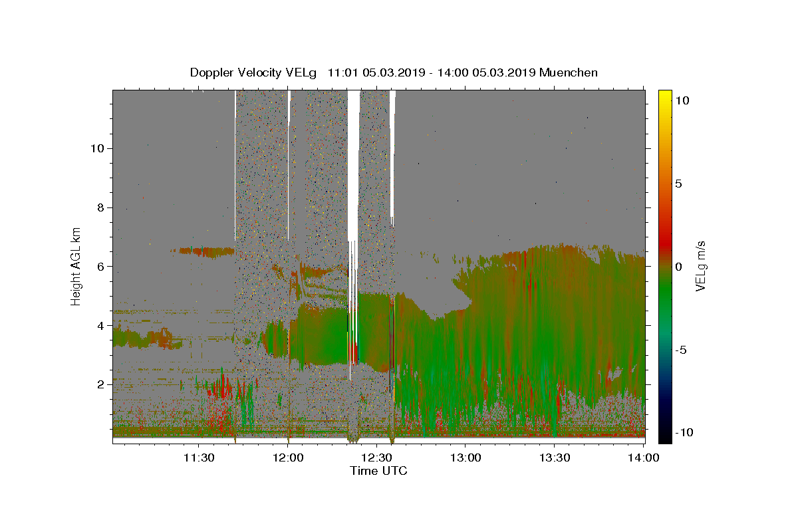Click the height tick label '4'

(x=100, y=325)
